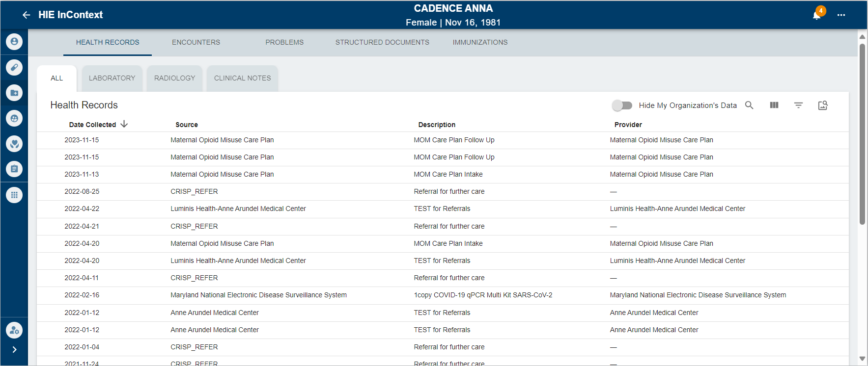The width and height of the screenshot is (868, 366).
Task: Click the vertical scrollbar thumb
Action: tap(862, 132)
